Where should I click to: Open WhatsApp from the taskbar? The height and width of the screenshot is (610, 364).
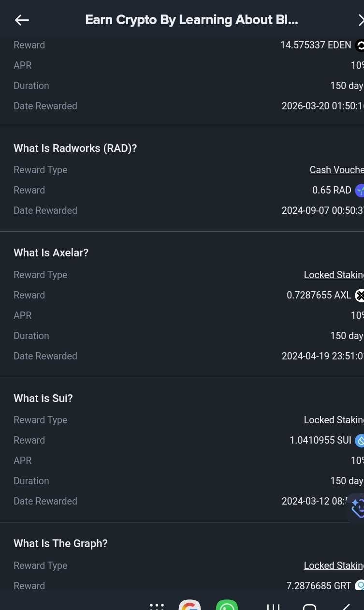click(227, 605)
